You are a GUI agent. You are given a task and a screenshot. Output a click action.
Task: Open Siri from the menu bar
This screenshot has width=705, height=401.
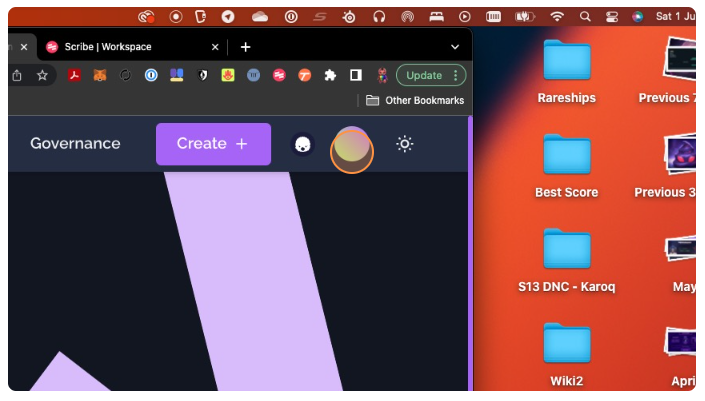(638, 17)
